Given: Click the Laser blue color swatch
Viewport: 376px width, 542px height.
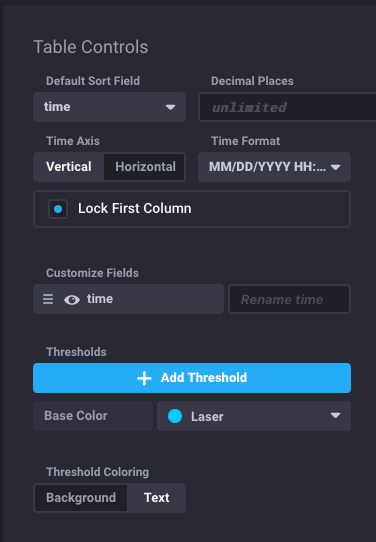Looking at the screenshot, I should click(x=175, y=416).
